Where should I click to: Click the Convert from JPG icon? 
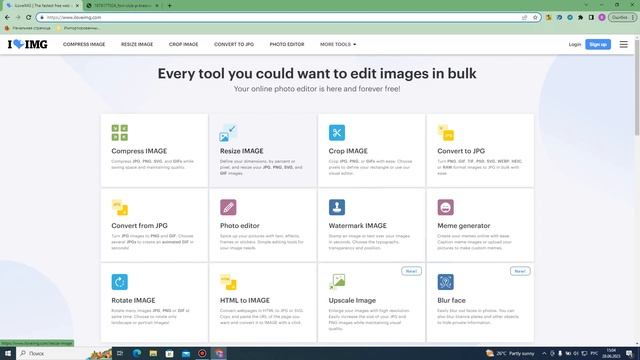click(120, 207)
